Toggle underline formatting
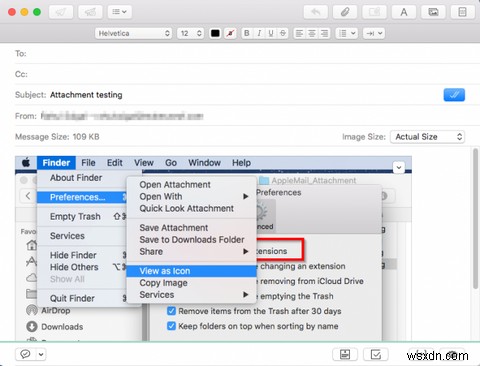The image size is (480, 366). [271, 33]
